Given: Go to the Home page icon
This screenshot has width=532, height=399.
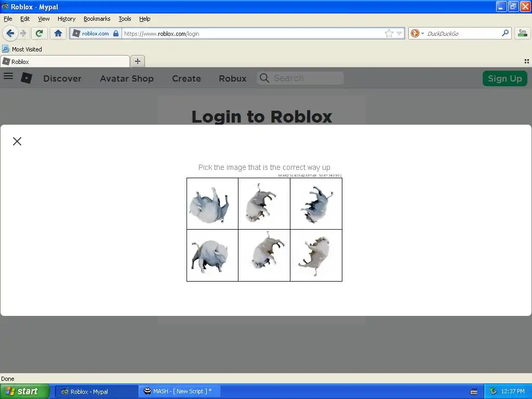Looking at the screenshot, I should point(58,33).
